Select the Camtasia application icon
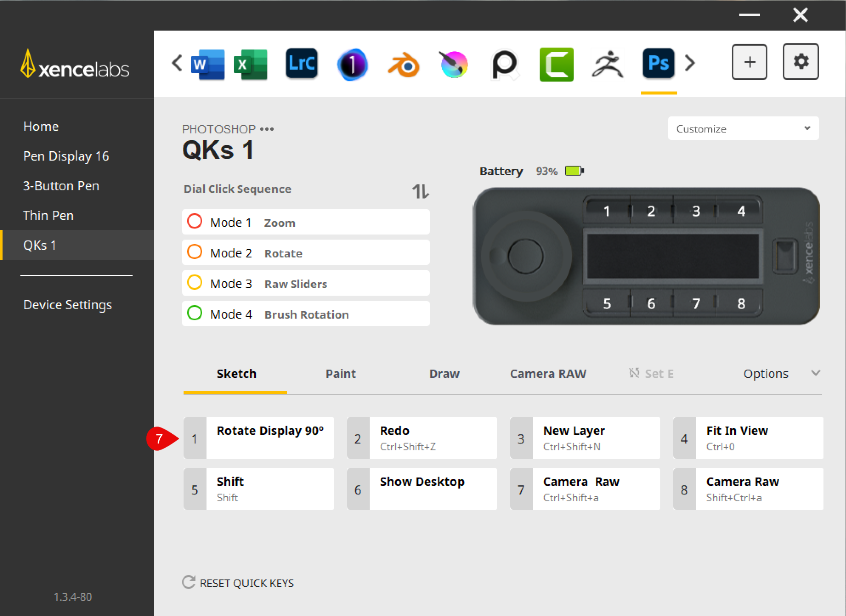846x616 pixels. (x=556, y=64)
